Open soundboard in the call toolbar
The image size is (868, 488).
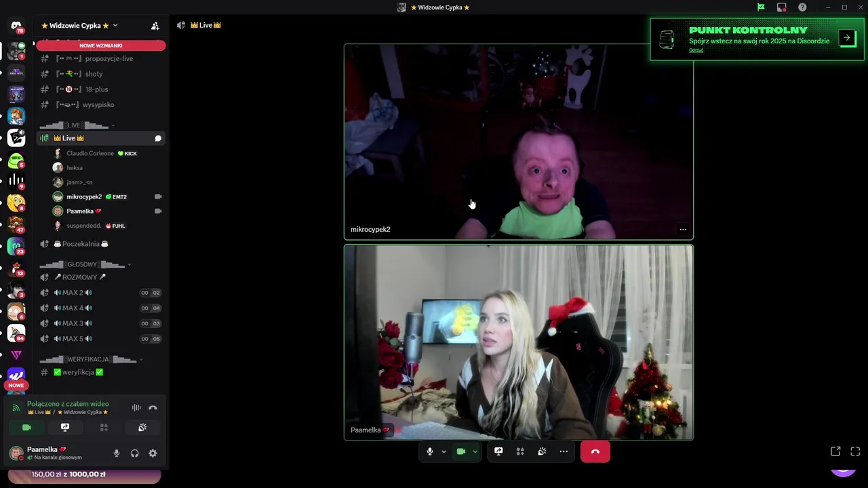(x=542, y=451)
